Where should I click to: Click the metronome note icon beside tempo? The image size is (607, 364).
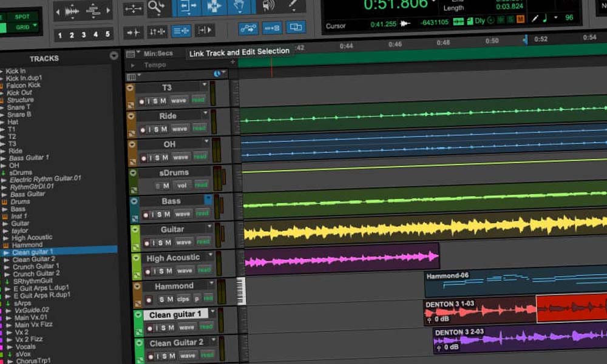click(545, 18)
